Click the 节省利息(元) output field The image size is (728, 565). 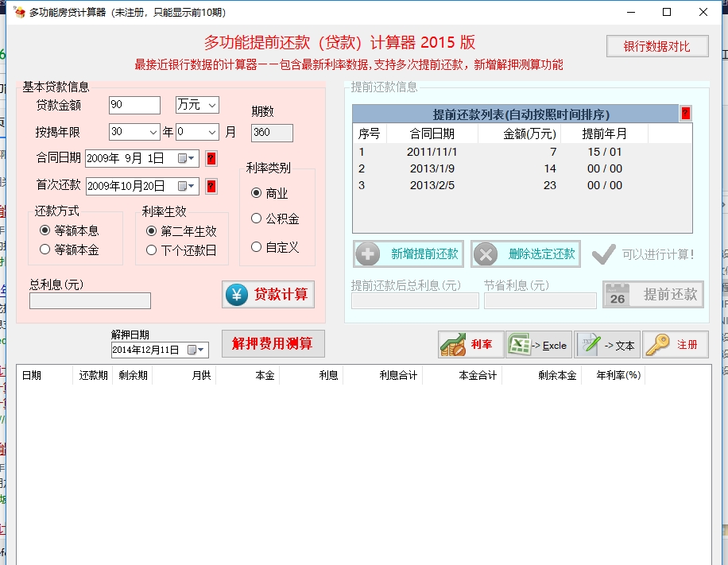coord(540,301)
